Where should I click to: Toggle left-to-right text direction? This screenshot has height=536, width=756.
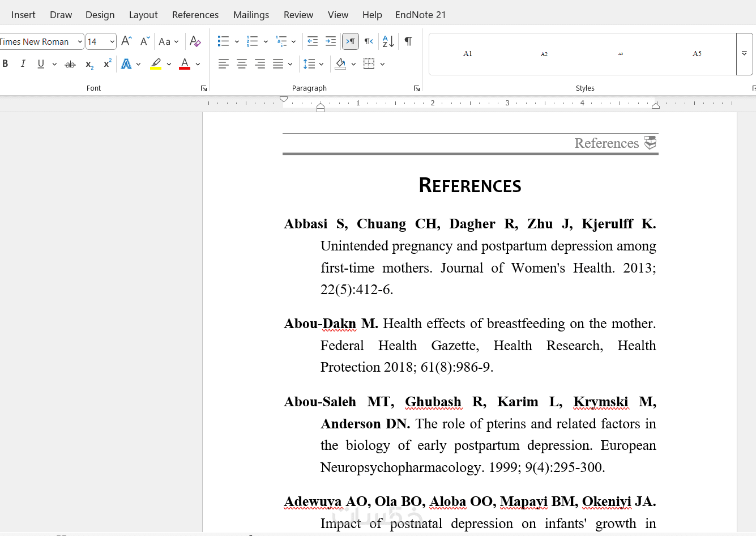point(351,41)
